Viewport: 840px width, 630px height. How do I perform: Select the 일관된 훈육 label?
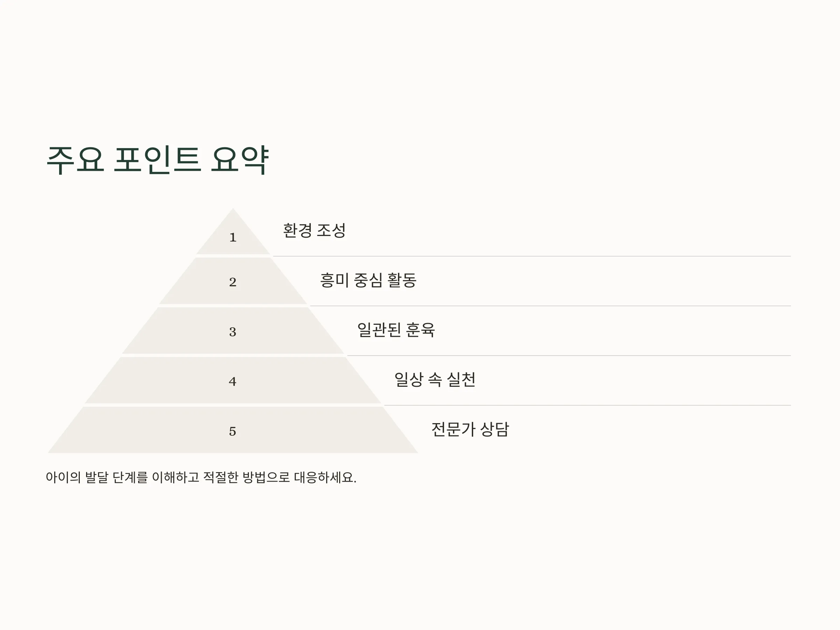[396, 330]
